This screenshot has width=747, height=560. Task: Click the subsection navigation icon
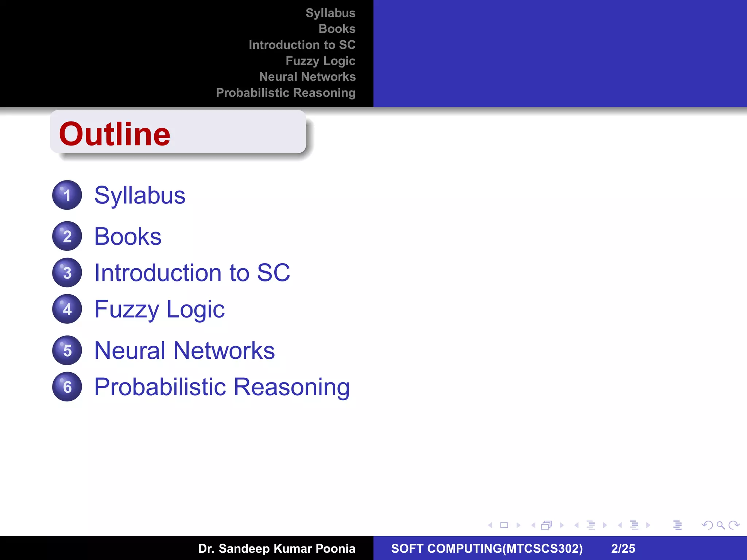(x=591, y=525)
